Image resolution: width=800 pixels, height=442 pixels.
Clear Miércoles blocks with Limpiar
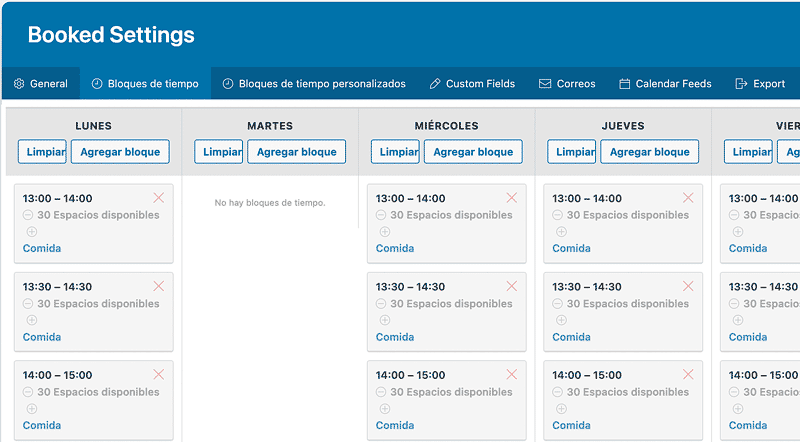click(x=395, y=152)
